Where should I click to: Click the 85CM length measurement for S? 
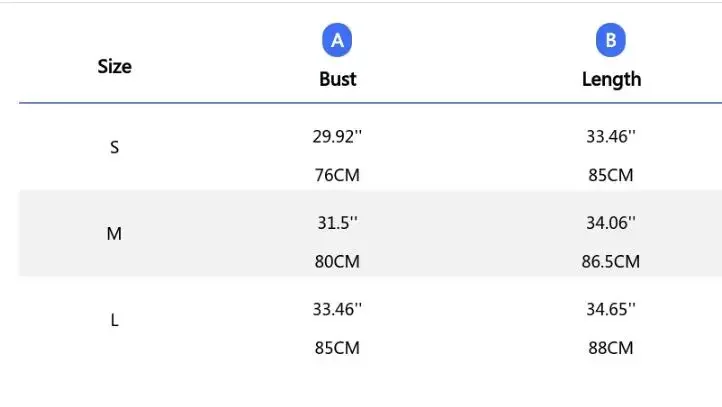(611, 175)
